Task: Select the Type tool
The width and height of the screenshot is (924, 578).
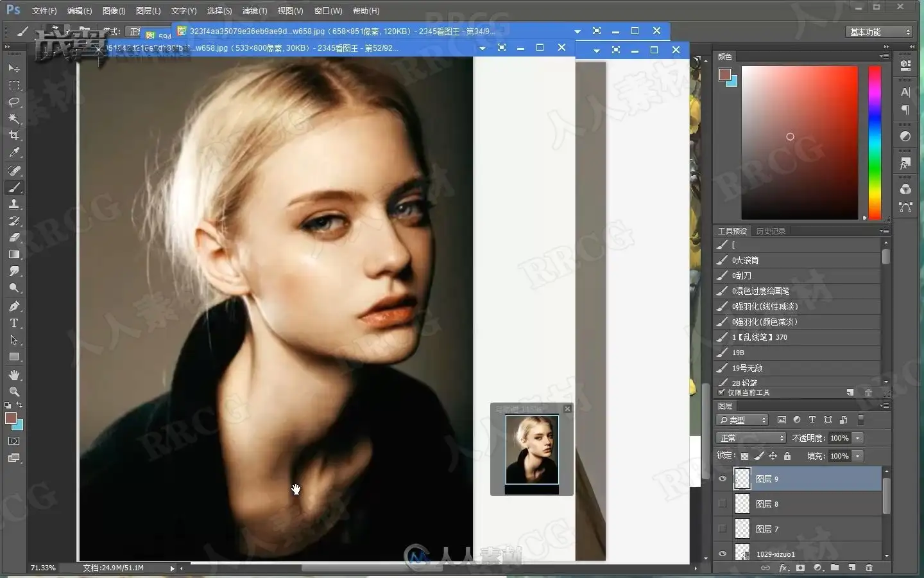Action: tap(14, 323)
